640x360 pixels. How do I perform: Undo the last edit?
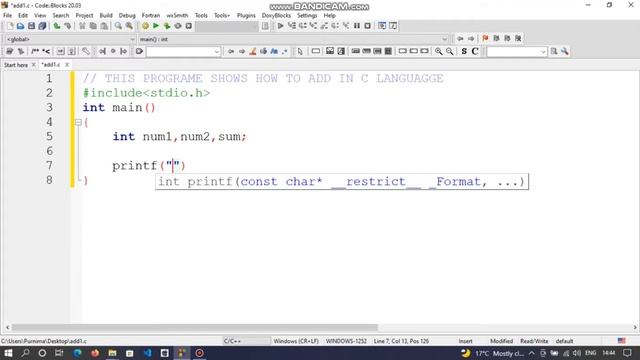[57, 26]
